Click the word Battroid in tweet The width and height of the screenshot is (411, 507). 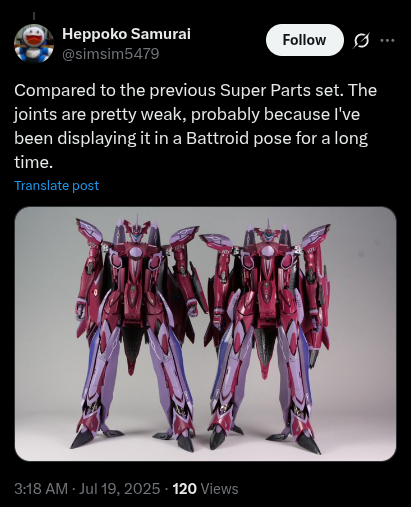point(217,138)
